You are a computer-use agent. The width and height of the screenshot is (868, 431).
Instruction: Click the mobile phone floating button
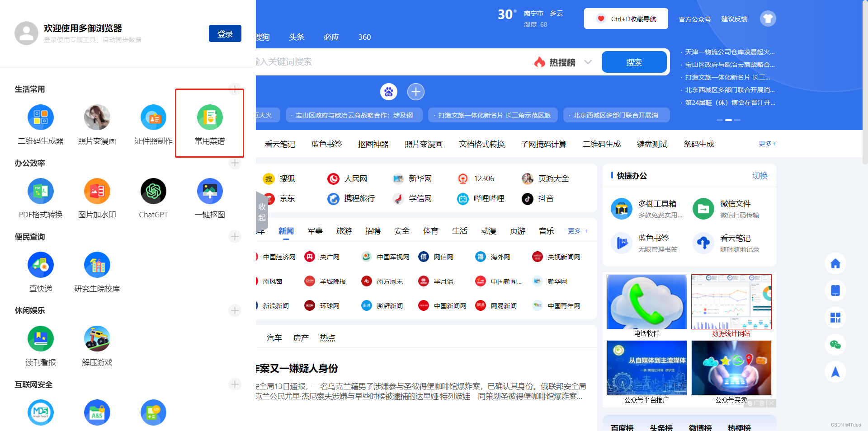coord(835,290)
